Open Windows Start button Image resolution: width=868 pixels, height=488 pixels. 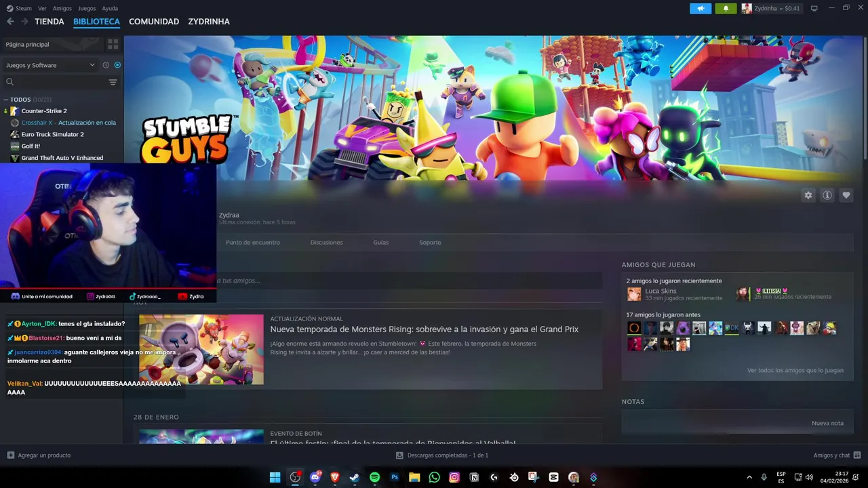[275, 477]
